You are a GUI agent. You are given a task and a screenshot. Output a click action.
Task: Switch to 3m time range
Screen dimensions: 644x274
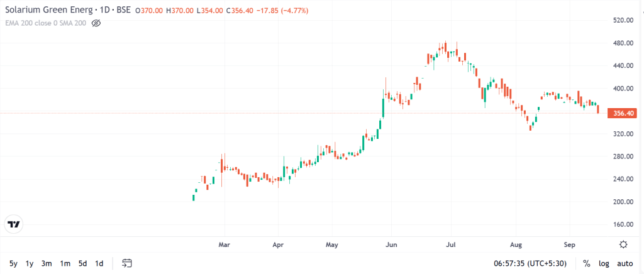(x=46, y=263)
